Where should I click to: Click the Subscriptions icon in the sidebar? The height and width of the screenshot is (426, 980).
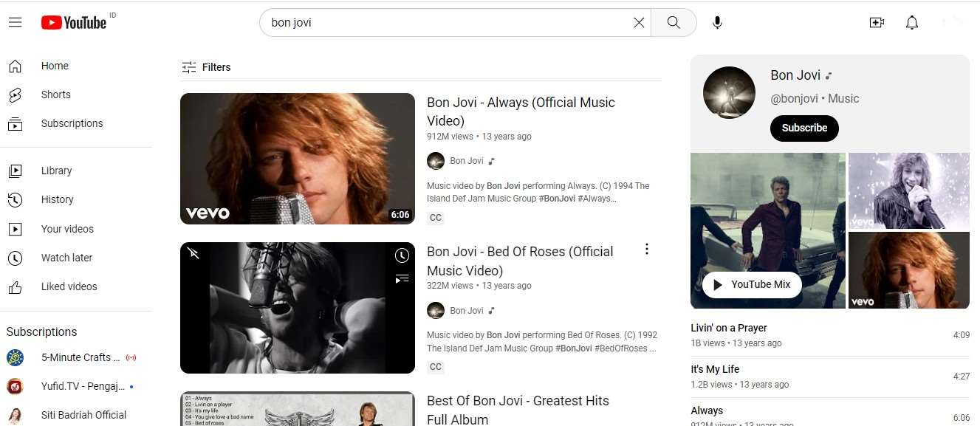point(15,123)
